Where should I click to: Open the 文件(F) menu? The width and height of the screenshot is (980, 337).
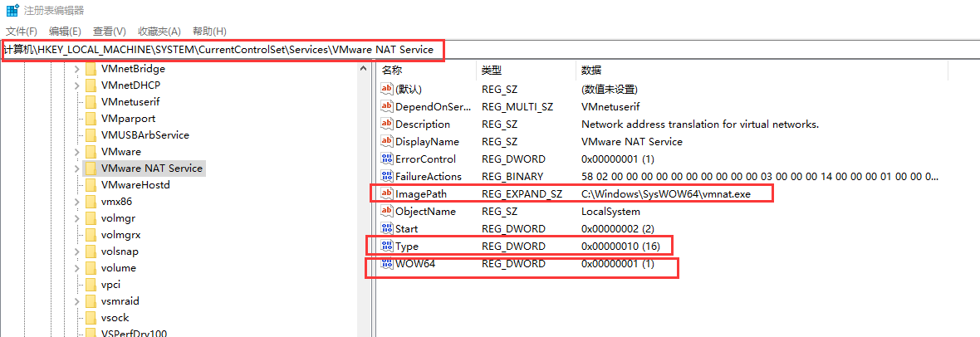[22, 32]
